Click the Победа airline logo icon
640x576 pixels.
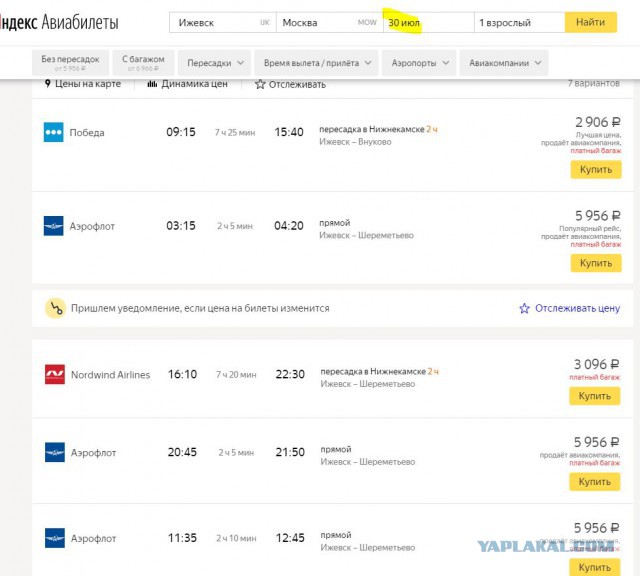(x=53, y=132)
